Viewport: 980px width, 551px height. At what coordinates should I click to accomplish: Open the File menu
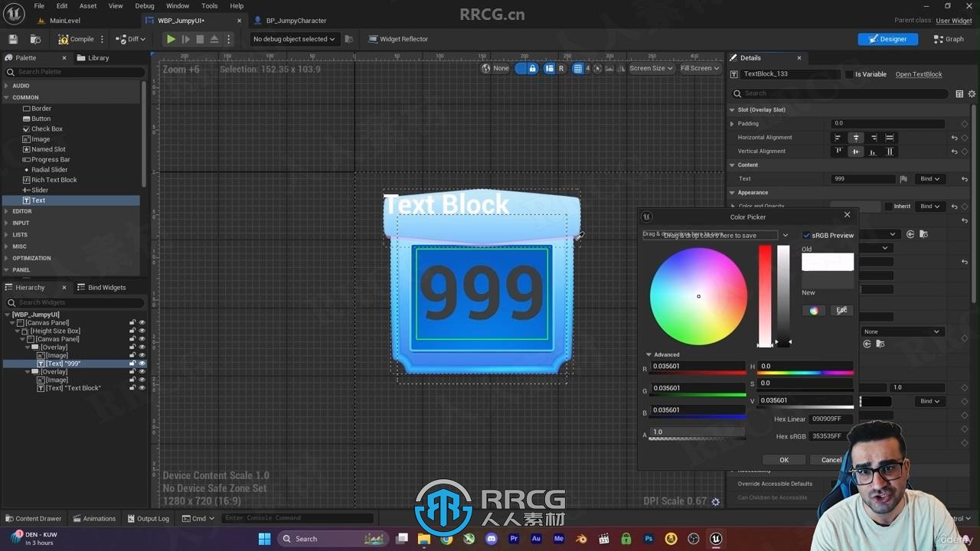[38, 5]
